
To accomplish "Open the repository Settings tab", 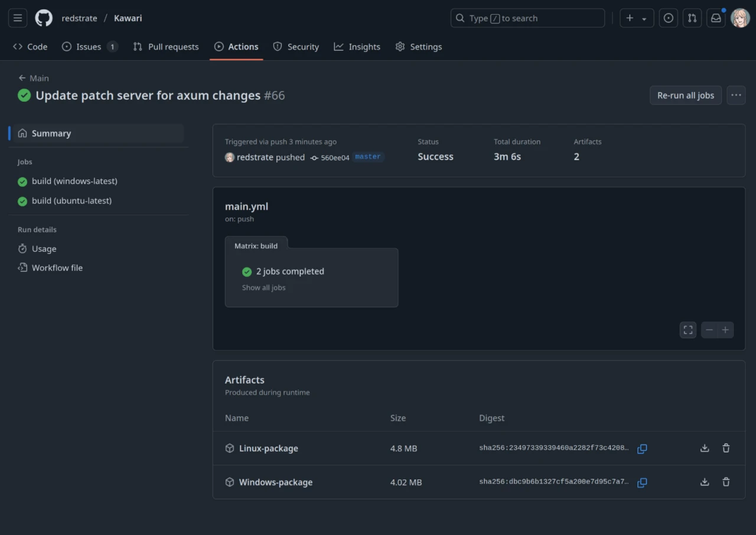I will point(418,47).
